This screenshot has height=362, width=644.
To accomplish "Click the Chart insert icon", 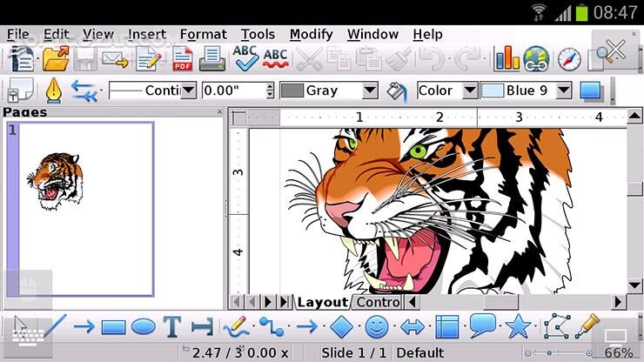I will [x=506, y=59].
